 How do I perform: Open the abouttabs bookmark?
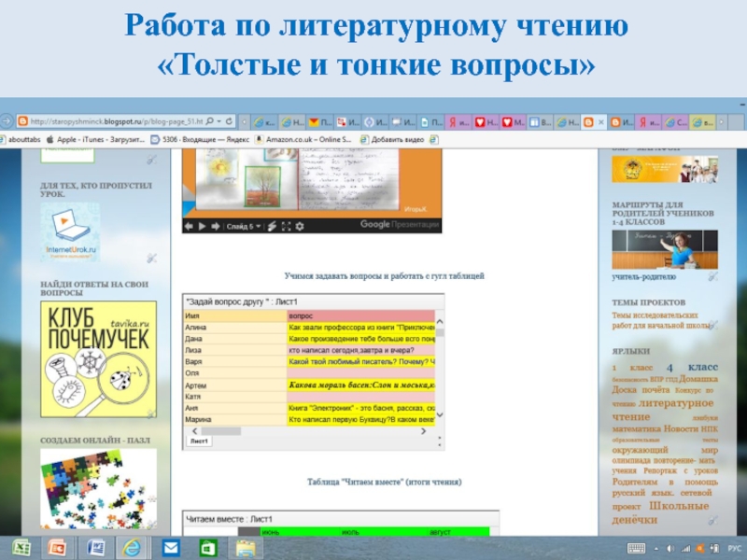[20, 139]
